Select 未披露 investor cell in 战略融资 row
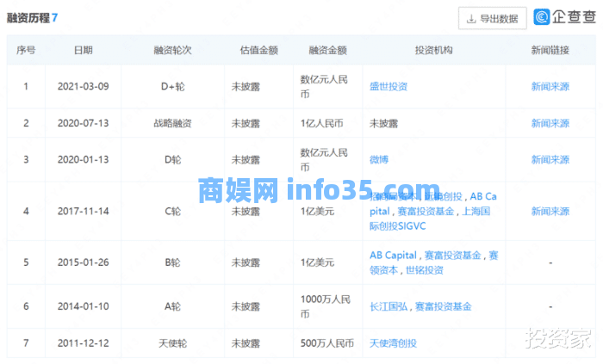 coord(383,123)
